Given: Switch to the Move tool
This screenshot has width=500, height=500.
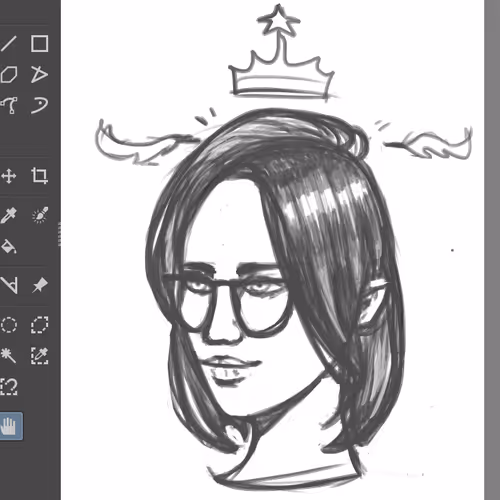Looking at the screenshot, I should click(x=8, y=176).
